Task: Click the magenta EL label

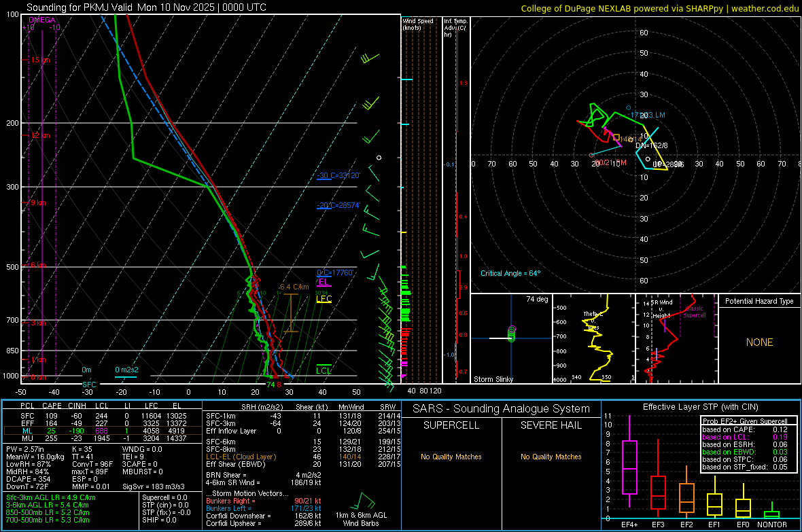Action: click(x=324, y=282)
